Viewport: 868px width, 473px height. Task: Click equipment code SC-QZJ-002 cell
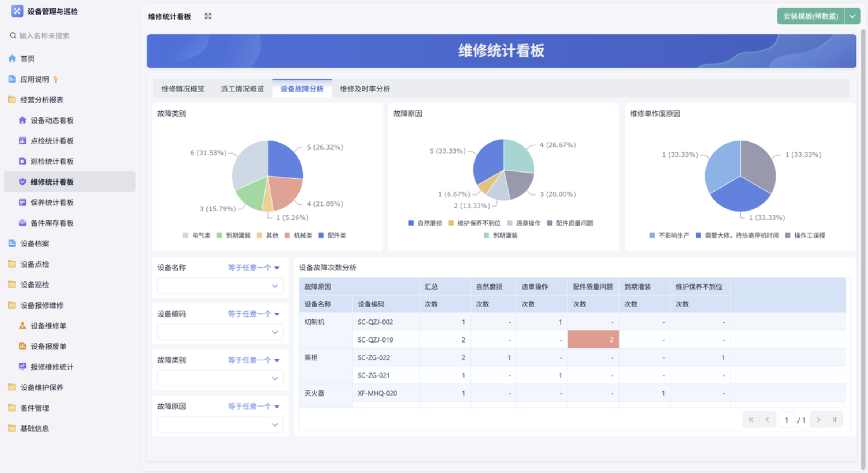coord(386,322)
